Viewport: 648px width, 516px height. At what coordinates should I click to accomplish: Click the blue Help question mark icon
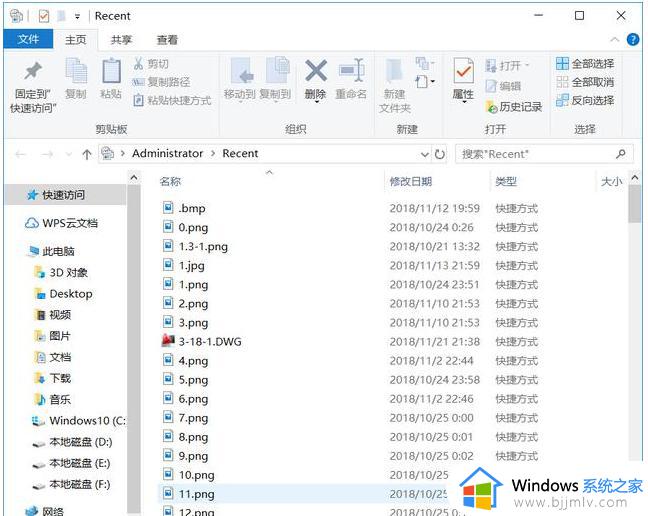pyautogui.click(x=633, y=40)
